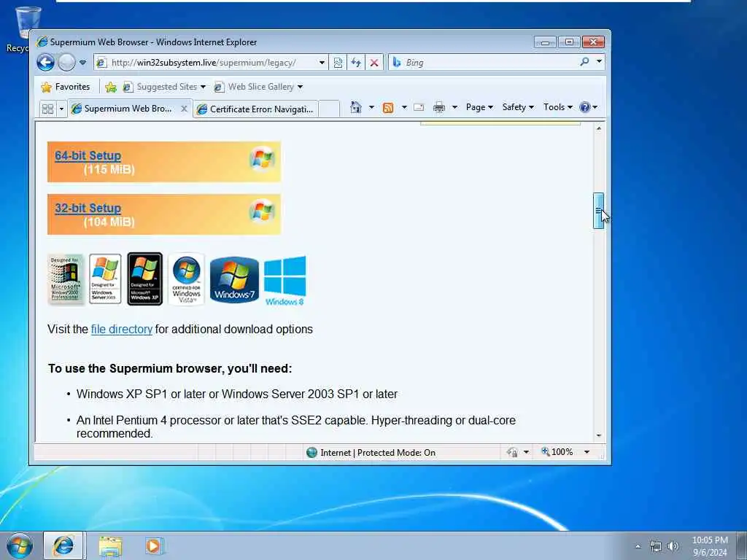Image resolution: width=747 pixels, height=560 pixels.
Task: Click the Read Mail envelope icon
Action: tap(419, 107)
